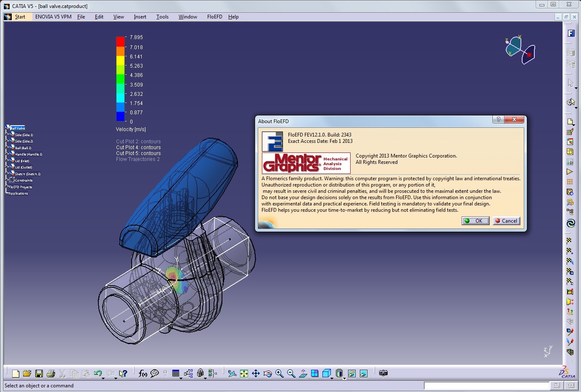Expand the Constraints node in the tree

pos(8,180)
